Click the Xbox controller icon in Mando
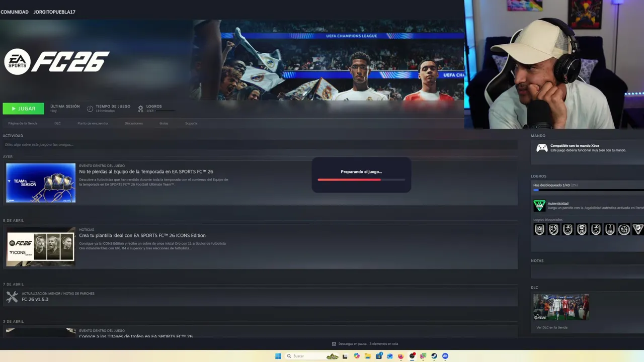The height and width of the screenshot is (362, 644). (542, 148)
